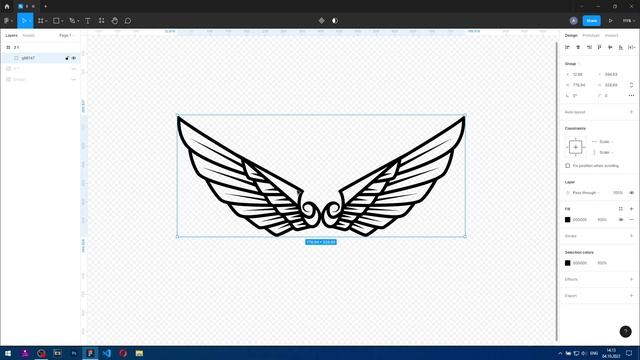The image size is (640, 360).
Task: Click the user avatar
Action: click(573, 20)
